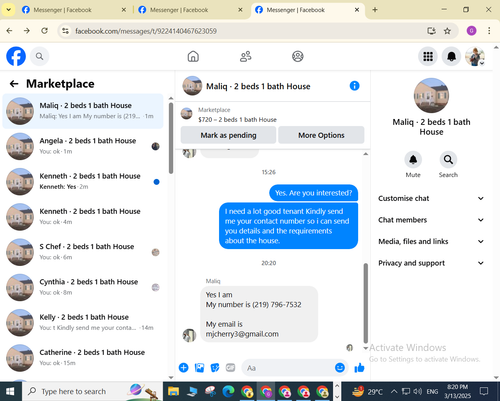
Task: Go back from Marketplace with arrow
Action: [x=14, y=84]
